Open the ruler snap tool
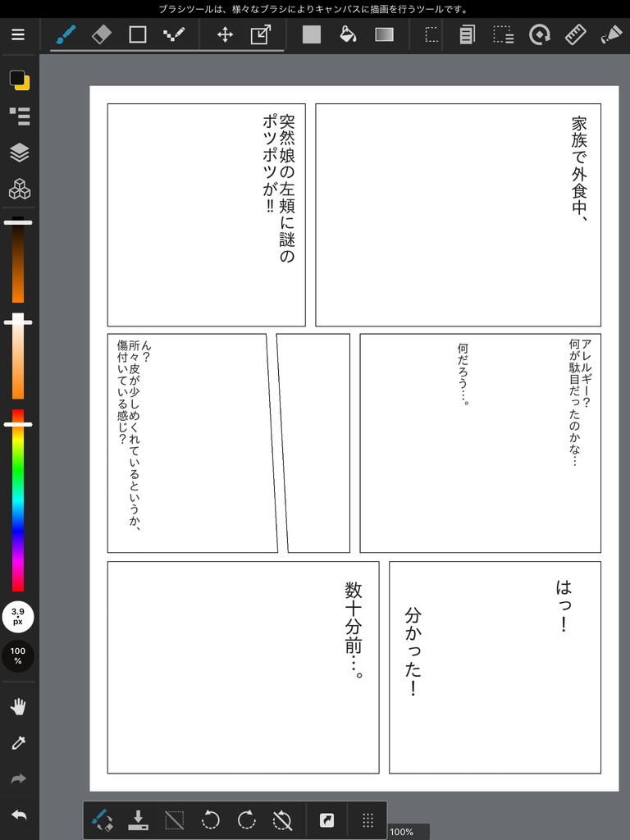 [575, 34]
